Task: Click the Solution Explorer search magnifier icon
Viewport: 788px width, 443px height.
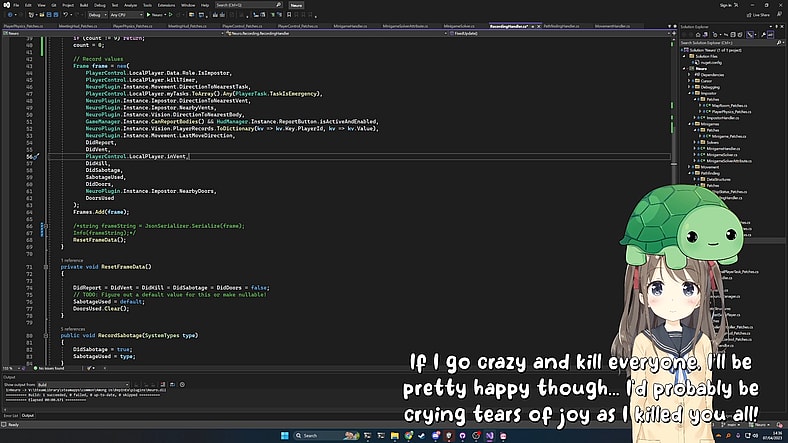Action: (779, 43)
